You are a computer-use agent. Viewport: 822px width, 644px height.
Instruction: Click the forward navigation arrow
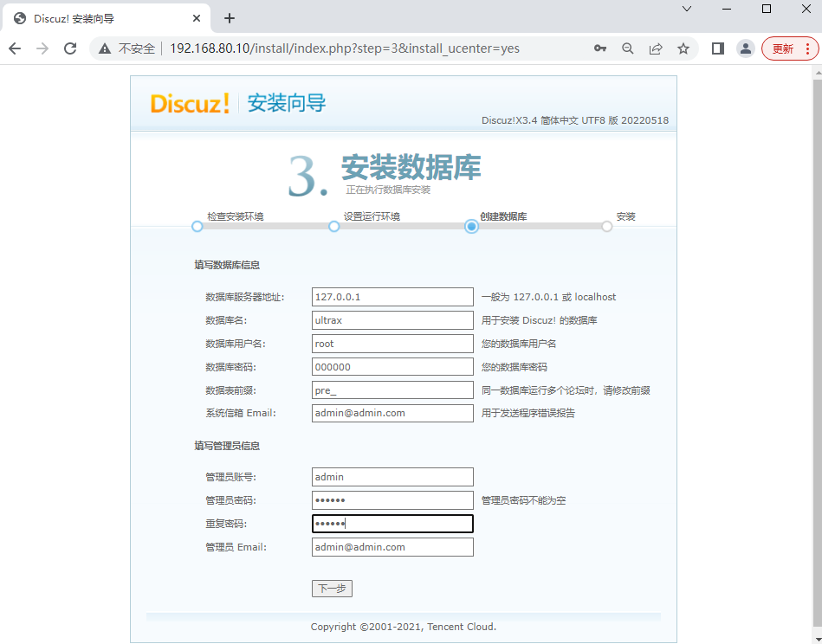pos(42,48)
